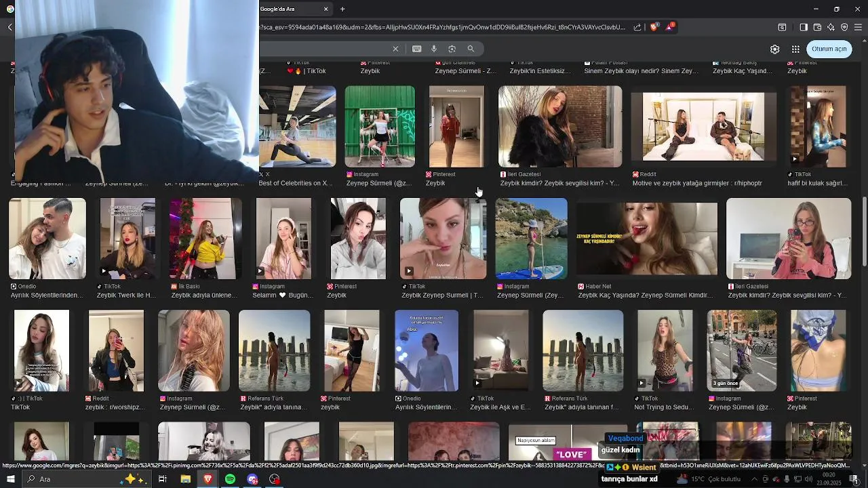This screenshot has height=488, width=868.
Task: Open Spotify from the taskbar
Action: (230, 479)
